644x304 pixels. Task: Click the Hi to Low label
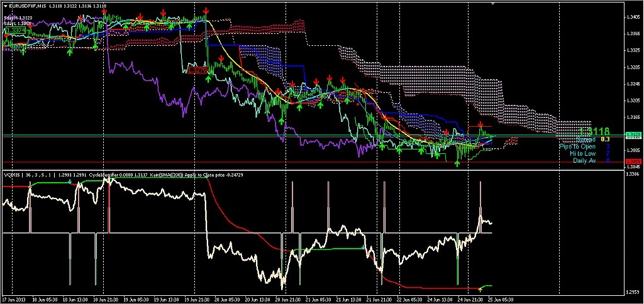(583, 153)
